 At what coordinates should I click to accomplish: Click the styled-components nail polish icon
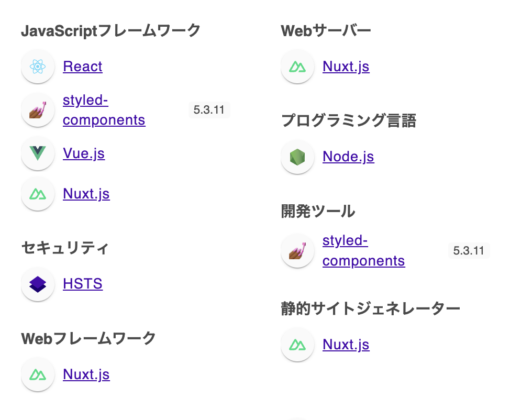click(38, 110)
